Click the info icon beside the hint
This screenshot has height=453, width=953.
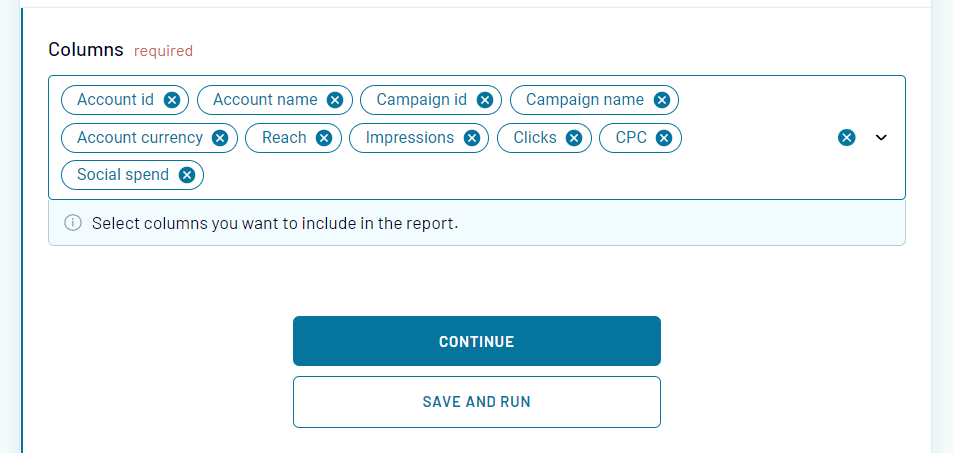(x=73, y=223)
